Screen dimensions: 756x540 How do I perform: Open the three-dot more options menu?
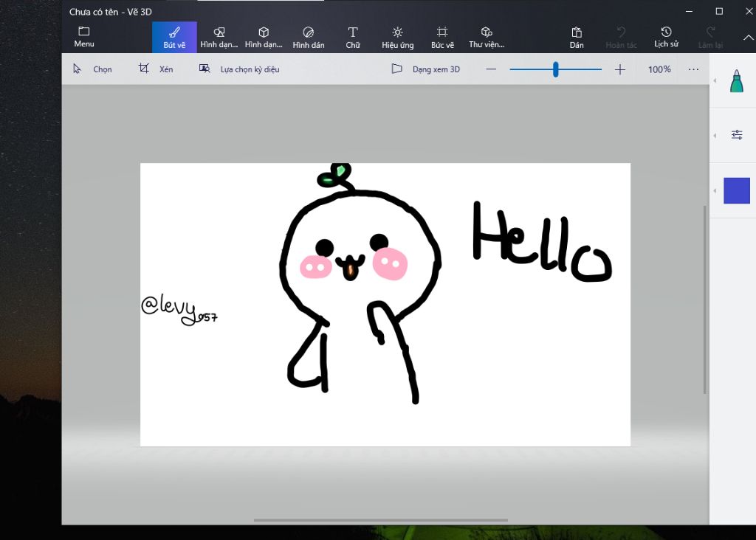[x=693, y=69]
